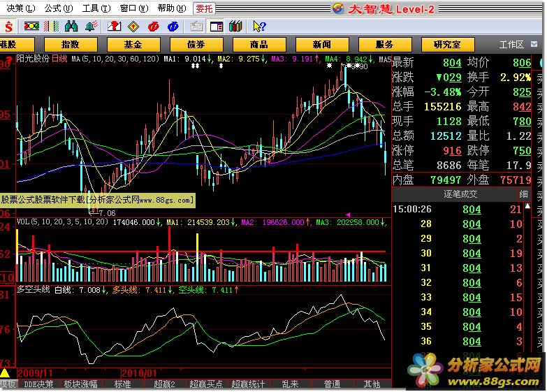Click the 日线 period label

[x=59, y=58]
